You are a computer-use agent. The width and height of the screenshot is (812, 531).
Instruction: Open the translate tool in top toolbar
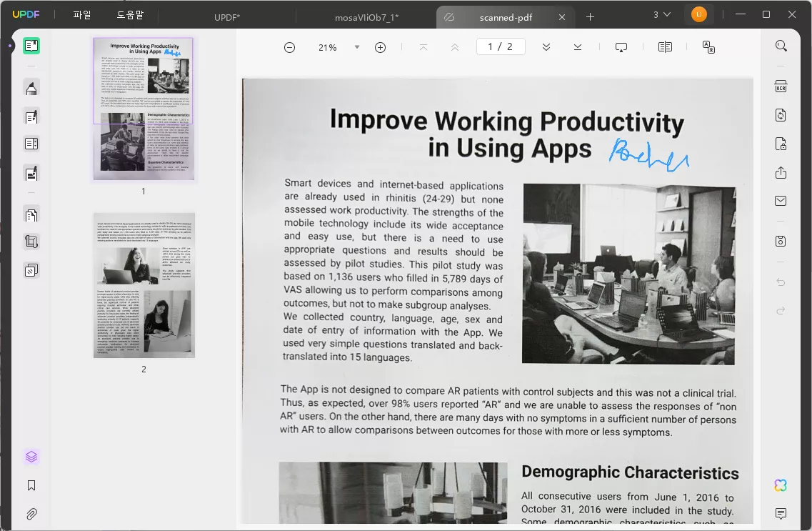[708, 47]
